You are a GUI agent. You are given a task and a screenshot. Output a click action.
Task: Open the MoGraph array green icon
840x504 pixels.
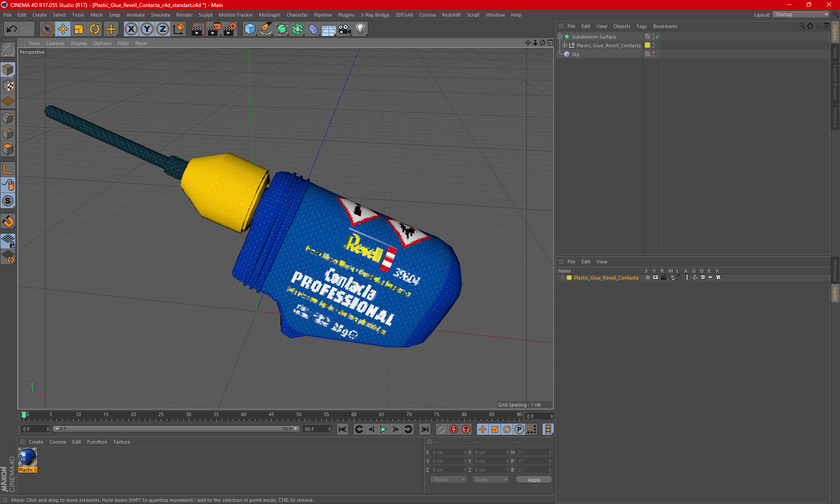point(297,29)
